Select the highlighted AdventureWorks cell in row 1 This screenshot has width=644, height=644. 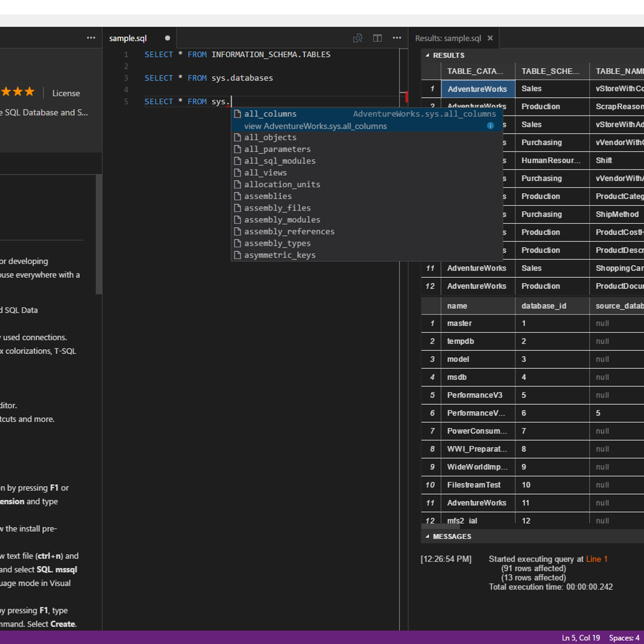point(478,89)
